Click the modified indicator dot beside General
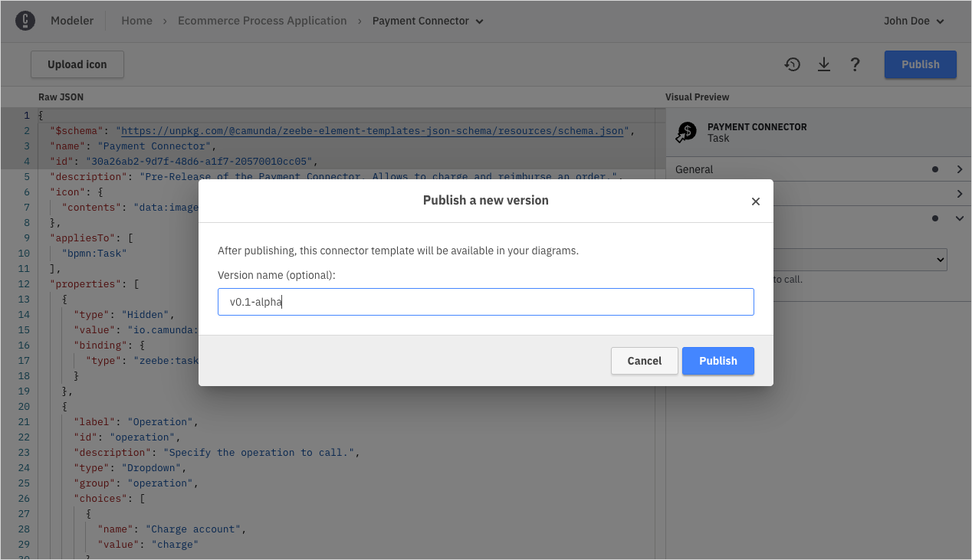Image resolution: width=972 pixels, height=560 pixels. (x=934, y=169)
